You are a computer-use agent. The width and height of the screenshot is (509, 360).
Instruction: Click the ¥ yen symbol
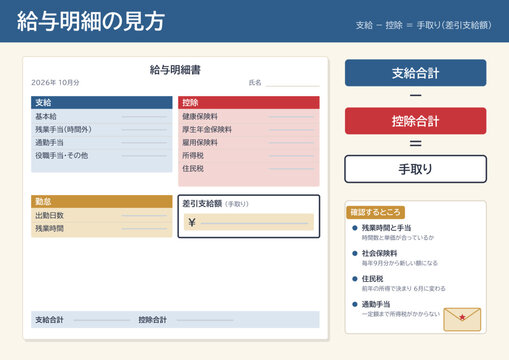[192, 222]
